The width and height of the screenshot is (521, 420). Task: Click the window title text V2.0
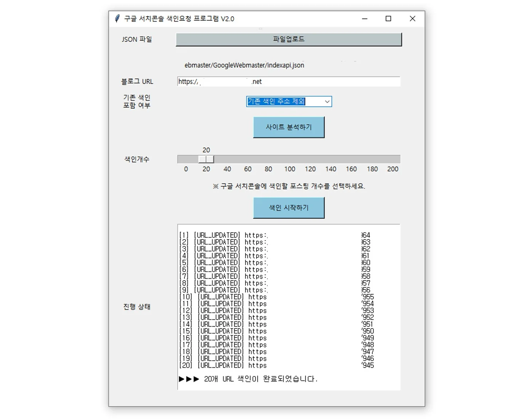(227, 19)
